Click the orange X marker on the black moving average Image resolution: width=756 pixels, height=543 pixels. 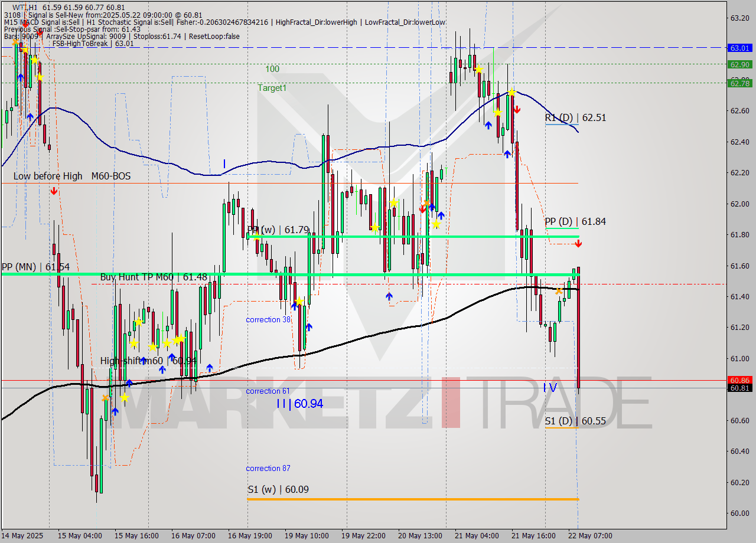pos(558,290)
